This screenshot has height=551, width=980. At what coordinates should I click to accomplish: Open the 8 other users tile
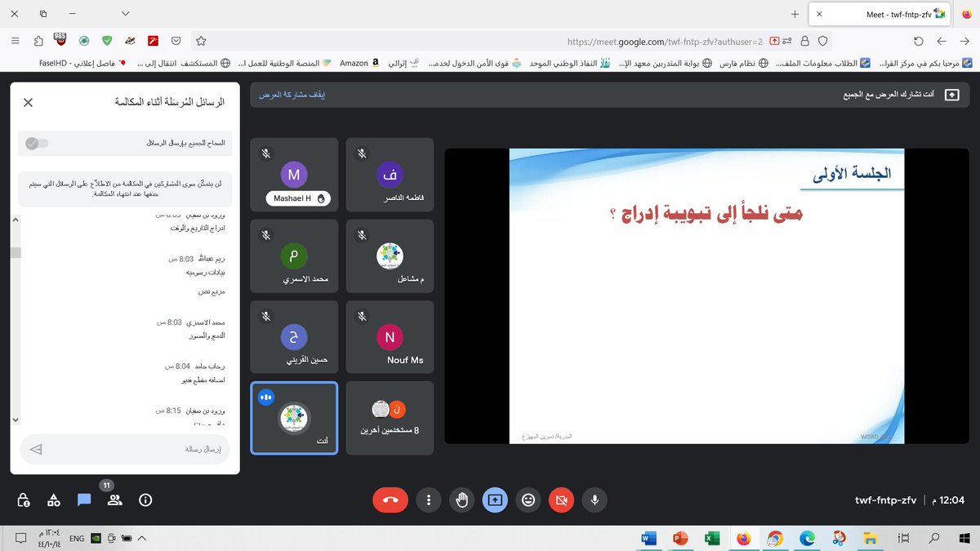pyautogui.click(x=390, y=418)
